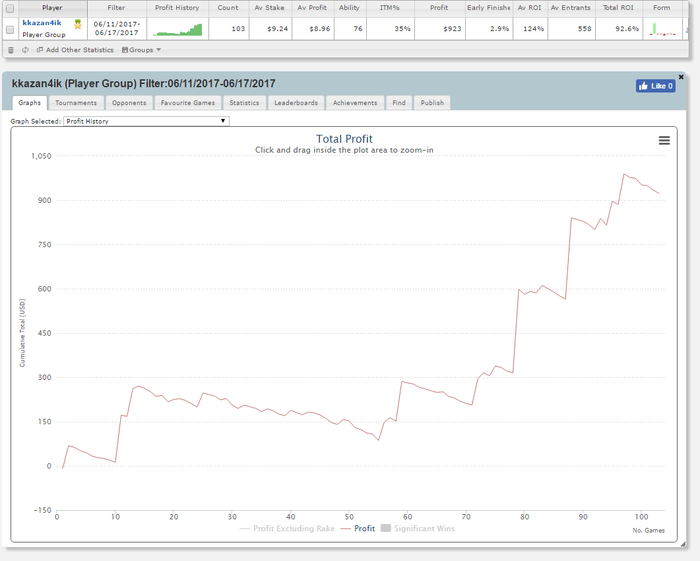Click the 558 Av Entrants value
Image resolution: width=700 pixels, height=561 pixels.
[x=584, y=29]
